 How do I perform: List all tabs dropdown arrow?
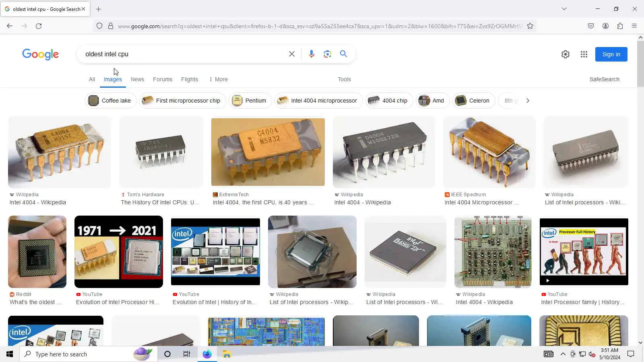[x=564, y=9]
